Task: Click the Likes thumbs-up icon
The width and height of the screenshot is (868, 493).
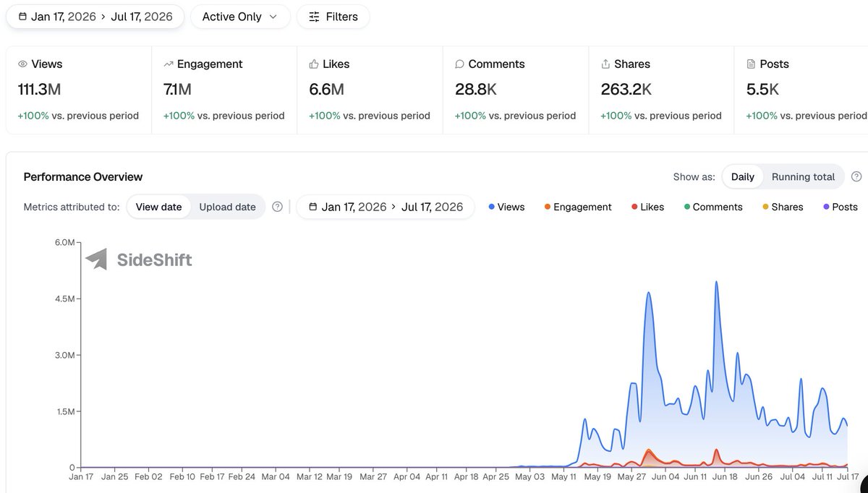Action: pos(314,64)
